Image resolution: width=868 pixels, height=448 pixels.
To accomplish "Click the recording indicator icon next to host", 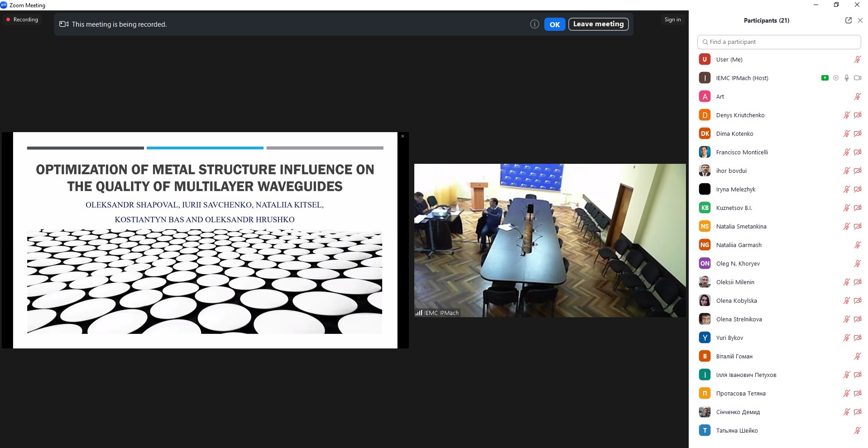I will (836, 78).
